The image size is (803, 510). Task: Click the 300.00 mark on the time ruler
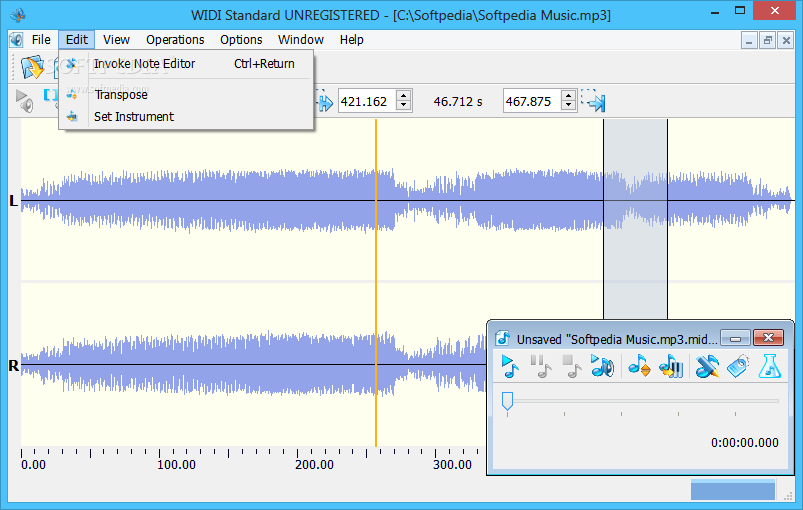click(453, 465)
